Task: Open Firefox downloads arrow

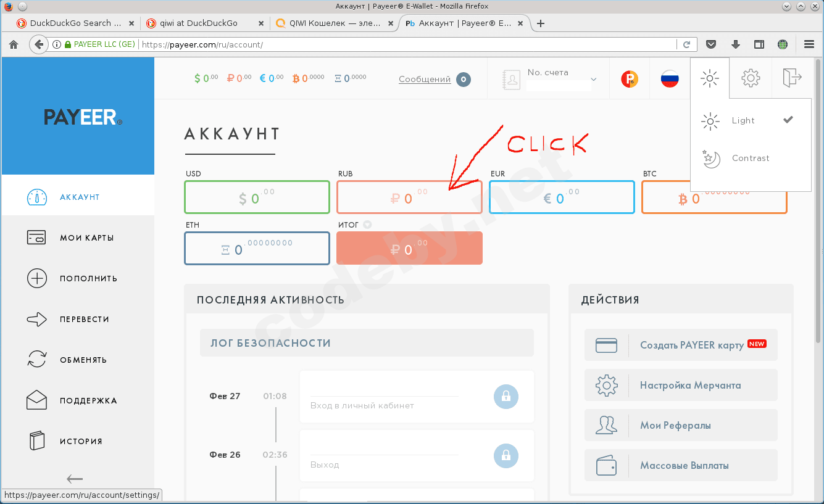Action: coord(735,44)
